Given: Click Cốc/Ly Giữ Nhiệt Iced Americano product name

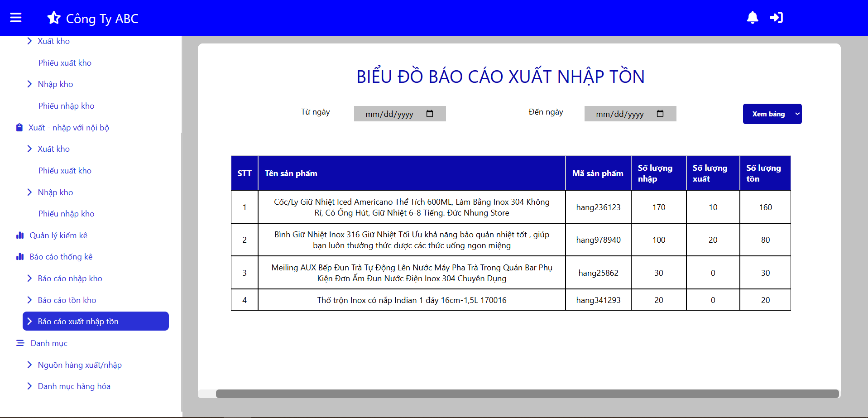Looking at the screenshot, I should pos(412,207).
